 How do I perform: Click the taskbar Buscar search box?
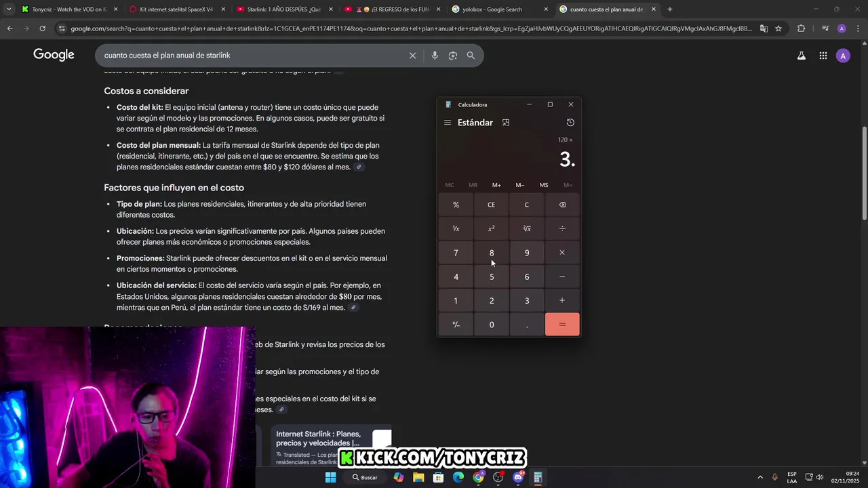pos(365,477)
